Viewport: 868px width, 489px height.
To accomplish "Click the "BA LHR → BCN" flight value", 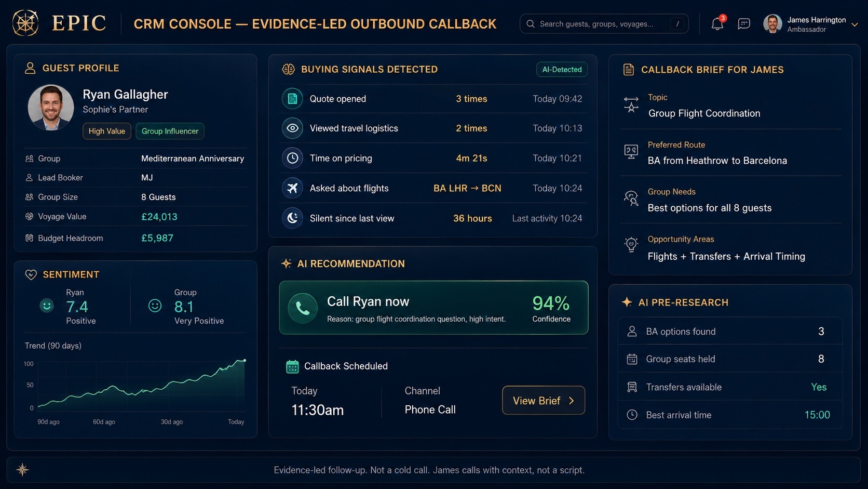I will pos(467,188).
